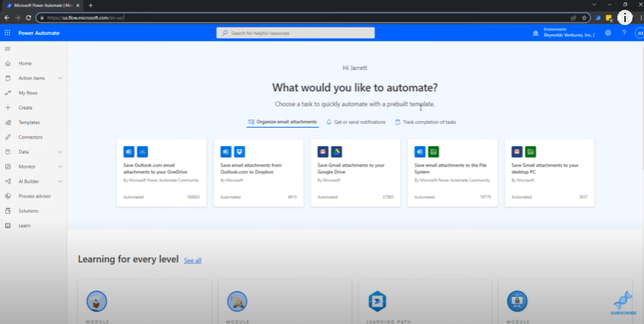644x324 pixels.
Task: Click the Hi Jarrett greeting text
Action: point(355,68)
